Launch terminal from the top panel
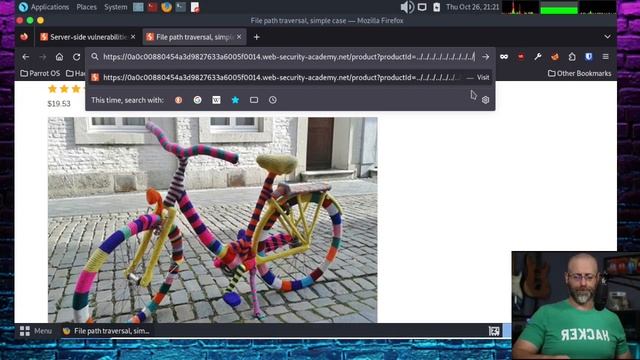 click(180, 7)
